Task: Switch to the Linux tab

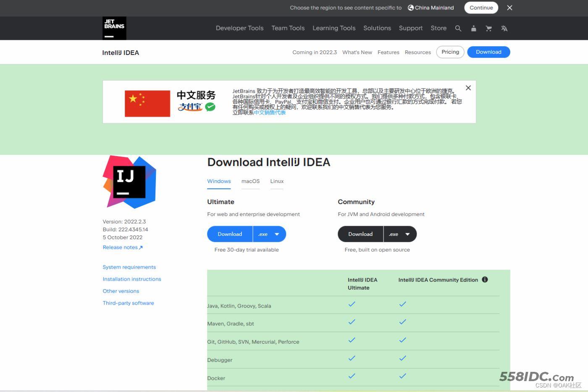Action: pos(277,181)
